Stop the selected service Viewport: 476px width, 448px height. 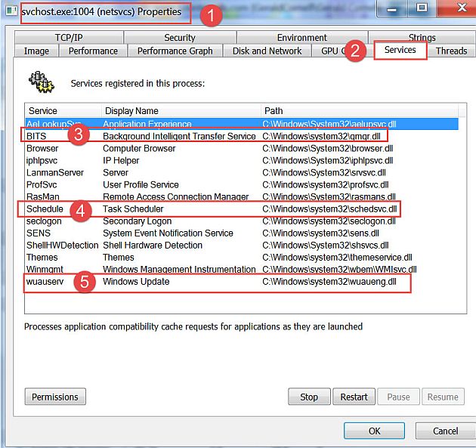pos(309,397)
